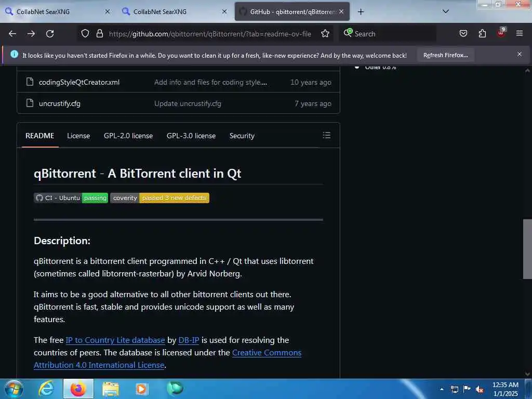Screen dimensions: 532x399
Task: Go forward with the browser forward arrow
Action: pos(31,34)
